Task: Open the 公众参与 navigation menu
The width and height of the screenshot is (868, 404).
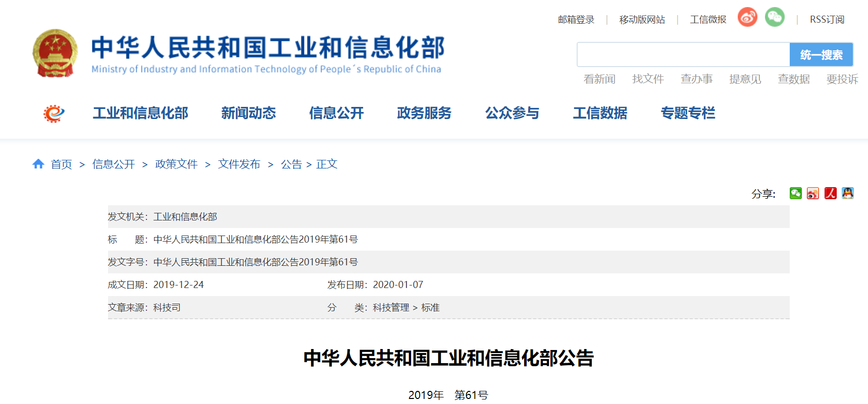Action: tap(512, 113)
